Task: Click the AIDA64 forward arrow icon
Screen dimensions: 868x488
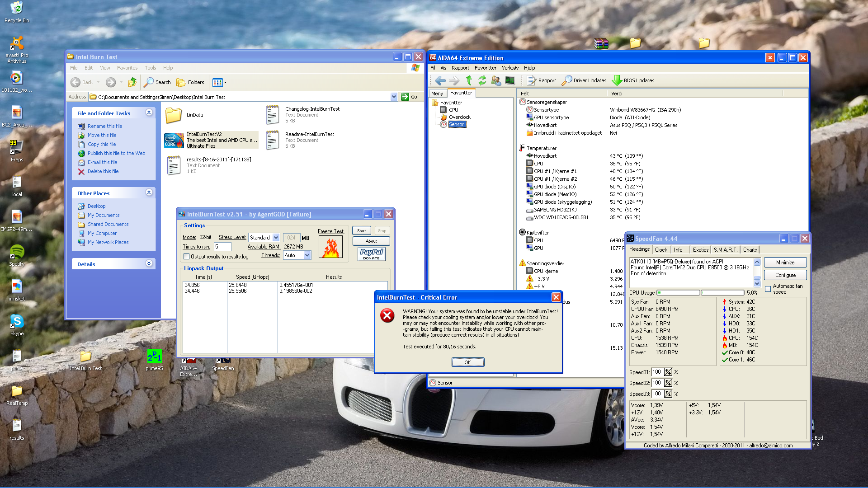Action: pyautogui.click(x=454, y=80)
